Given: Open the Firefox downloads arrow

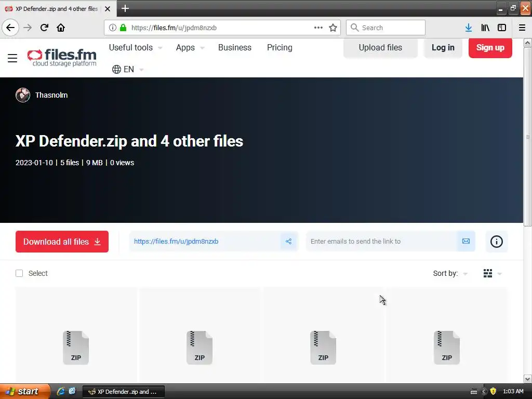Looking at the screenshot, I should 469,28.
